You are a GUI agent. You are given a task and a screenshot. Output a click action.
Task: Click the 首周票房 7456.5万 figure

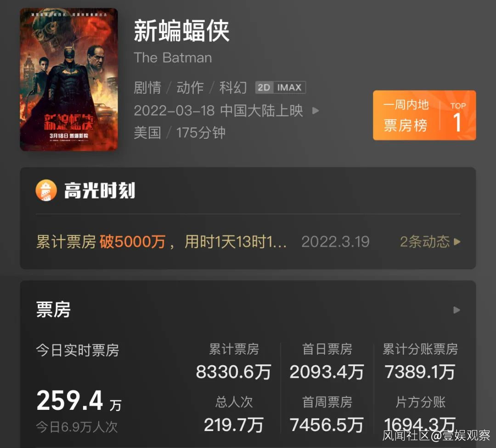click(327, 425)
